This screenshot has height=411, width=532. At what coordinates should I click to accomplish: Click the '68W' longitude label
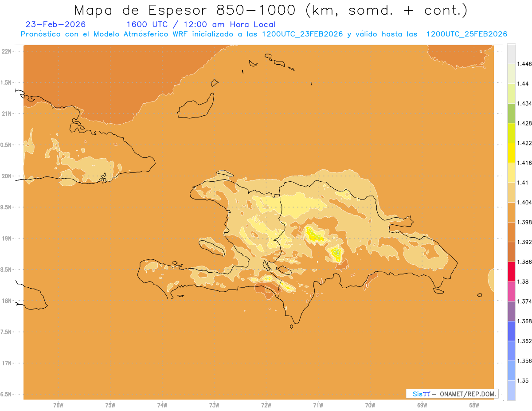click(x=474, y=405)
